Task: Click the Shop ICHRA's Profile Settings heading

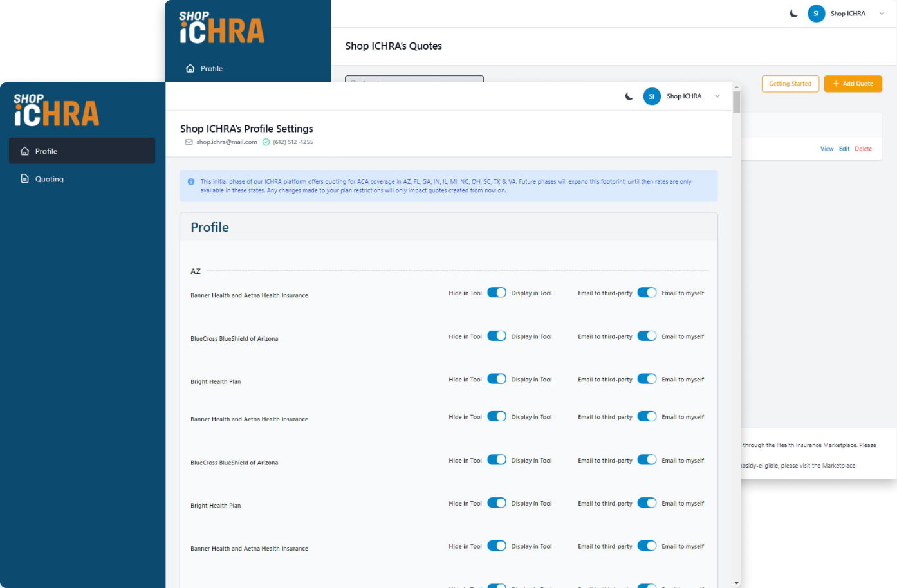Action: [x=246, y=129]
